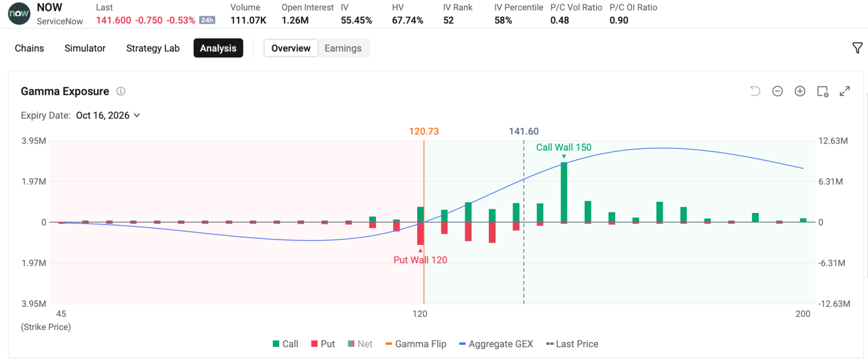Expand chart to fullscreen

(x=845, y=91)
